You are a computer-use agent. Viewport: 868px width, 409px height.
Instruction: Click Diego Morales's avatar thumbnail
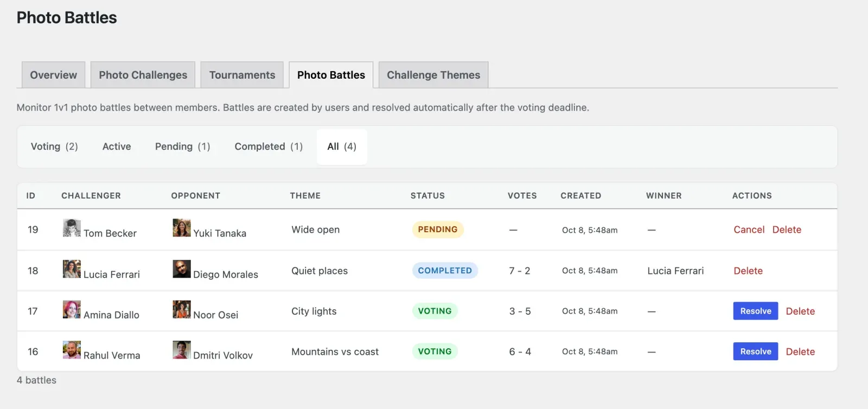[x=182, y=269]
